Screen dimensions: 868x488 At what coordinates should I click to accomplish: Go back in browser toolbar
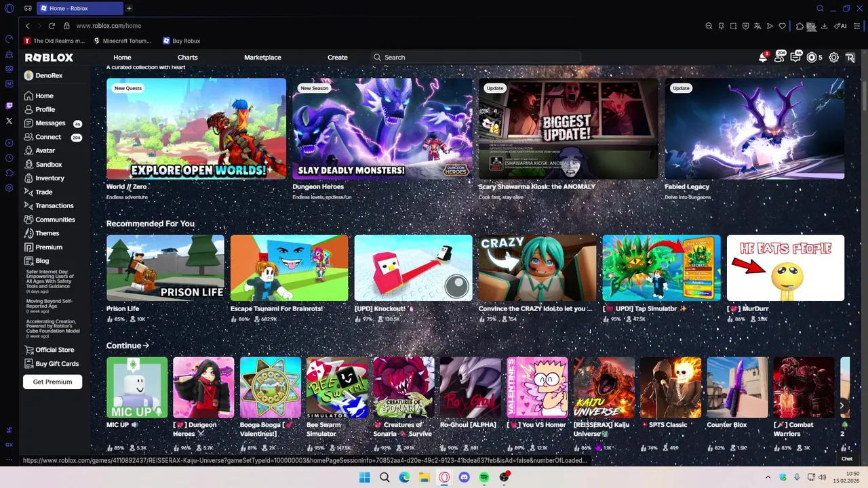click(x=27, y=26)
